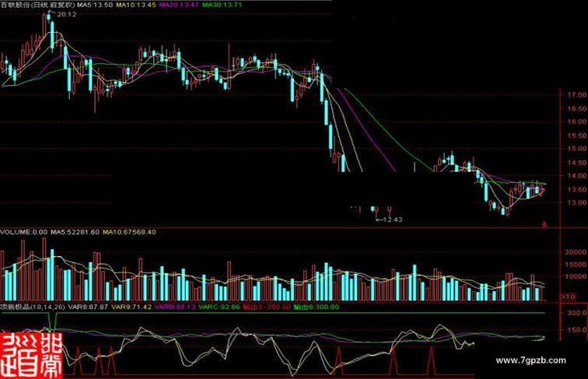
Task: Select the VAR9:71.42 indicator value
Action: [131, 307]
